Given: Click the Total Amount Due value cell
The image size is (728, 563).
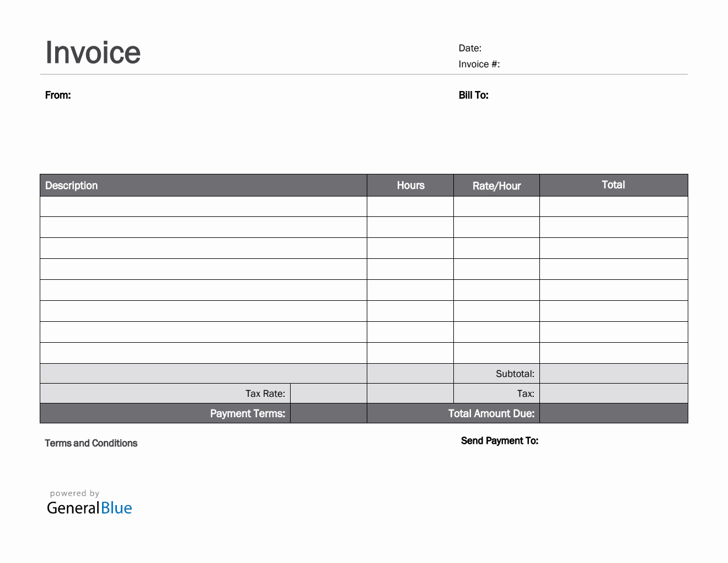Looking at the screenshot, I should click(613, 413).
